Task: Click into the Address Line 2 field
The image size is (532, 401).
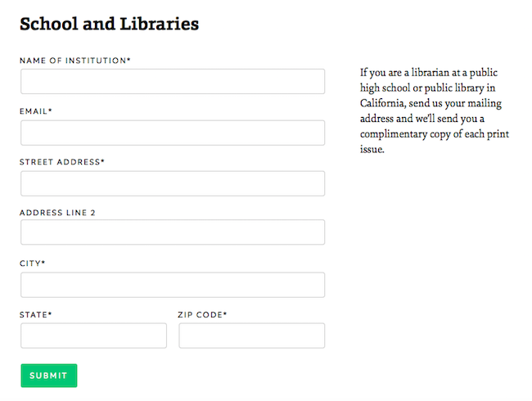Action: pos(173,232)
